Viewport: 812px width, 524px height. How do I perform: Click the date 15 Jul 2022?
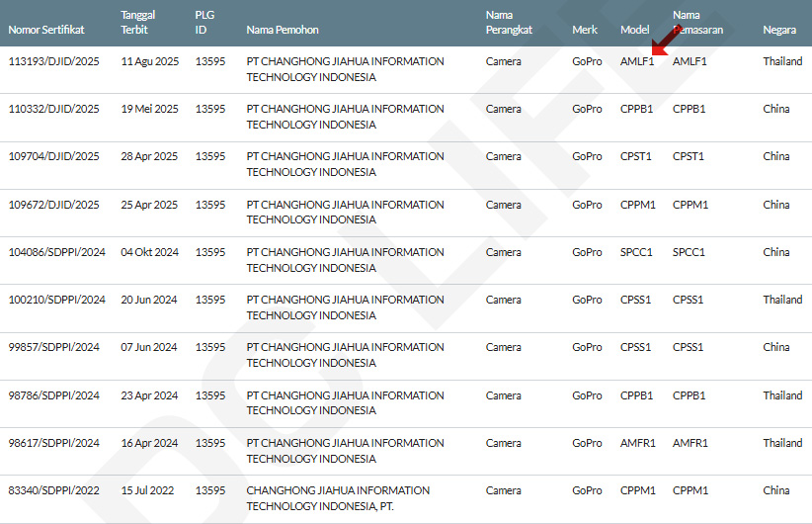pyautogui.click(x=147, y=490)
